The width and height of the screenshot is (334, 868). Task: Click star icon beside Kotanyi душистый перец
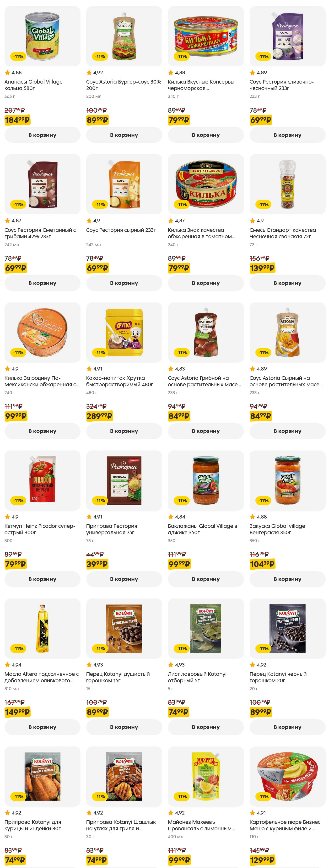[89, 664]
